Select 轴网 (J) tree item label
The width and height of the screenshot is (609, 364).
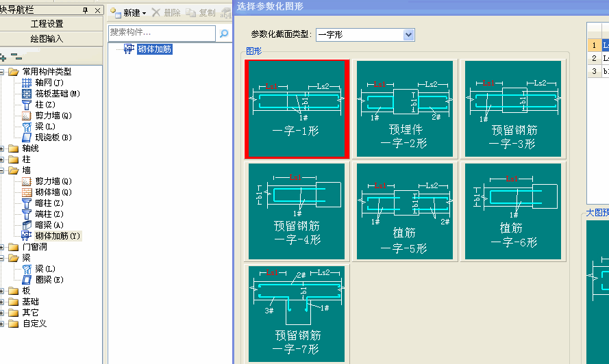49,83
